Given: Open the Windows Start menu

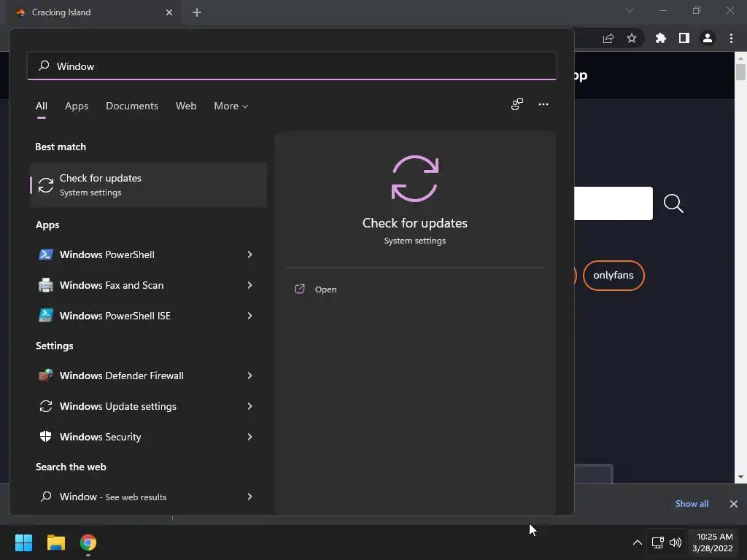Looking at the screenshot, I should [x=23, y=542].
